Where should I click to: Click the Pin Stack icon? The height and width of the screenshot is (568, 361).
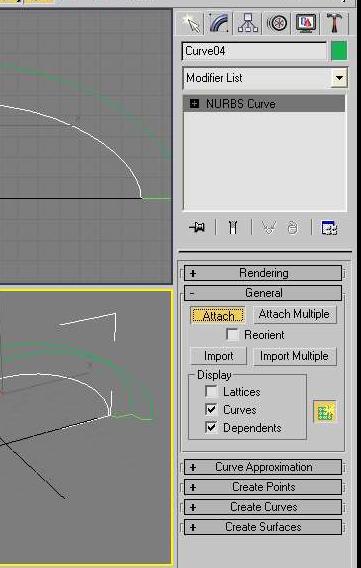(x=197, y=228)
